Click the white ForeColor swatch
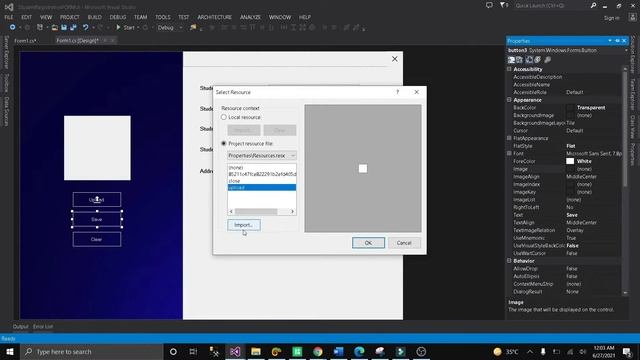 570,161
